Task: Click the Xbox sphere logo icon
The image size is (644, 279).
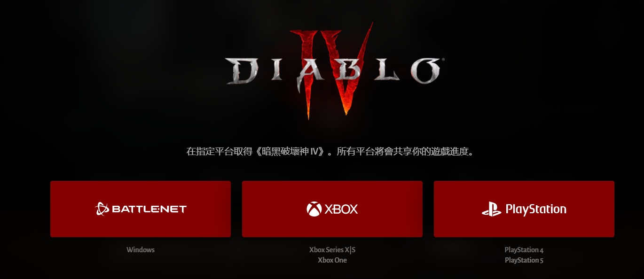Action: coord(314,209)
